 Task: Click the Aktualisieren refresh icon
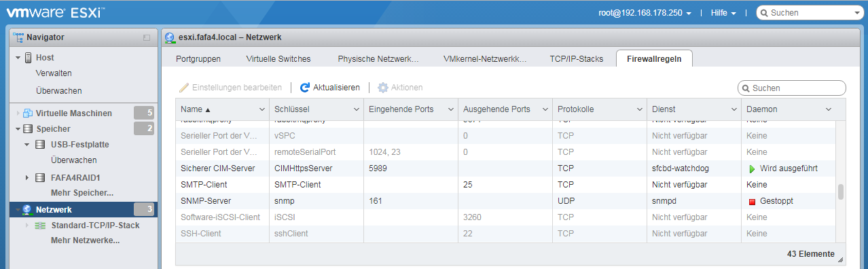pos(305,88)
